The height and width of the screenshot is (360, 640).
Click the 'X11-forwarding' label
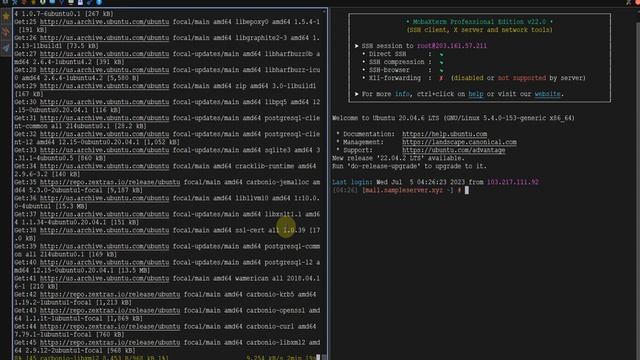(394, 78)
